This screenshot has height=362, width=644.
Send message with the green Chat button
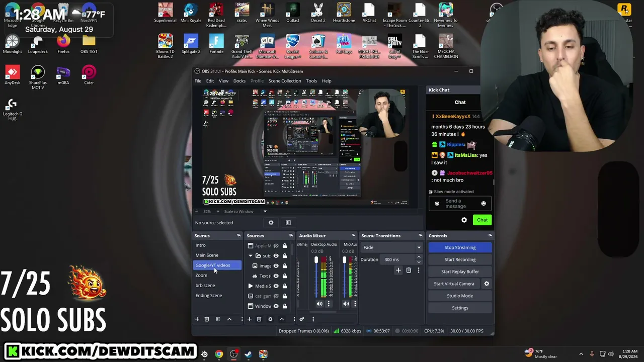(x=482, y=220)
